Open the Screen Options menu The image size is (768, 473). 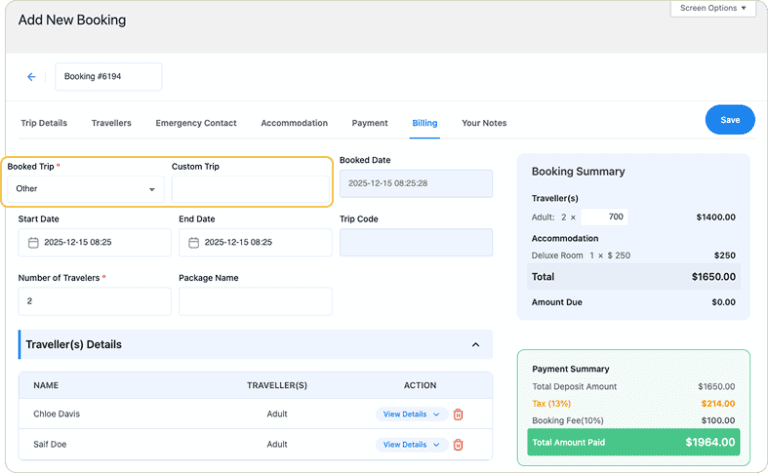click(713, 8)
